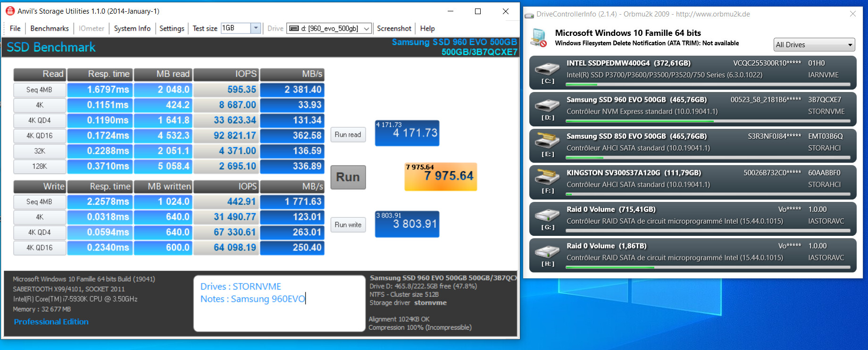
Task: Click the drive icon in Drive selector
Action: click(294, 28)
